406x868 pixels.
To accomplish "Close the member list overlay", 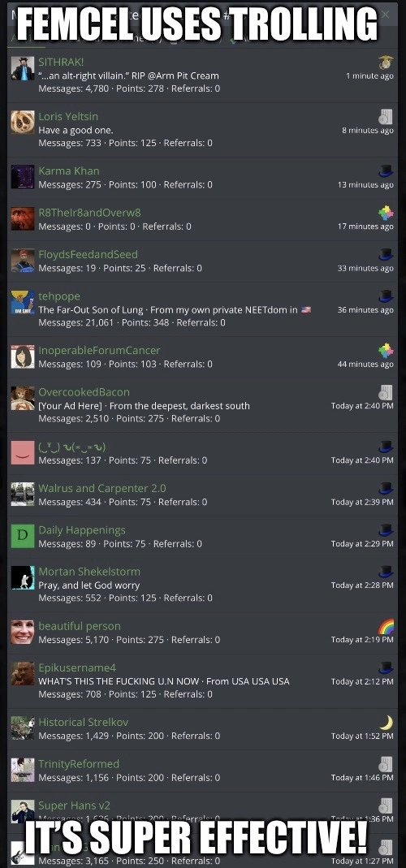I will 386,14.
